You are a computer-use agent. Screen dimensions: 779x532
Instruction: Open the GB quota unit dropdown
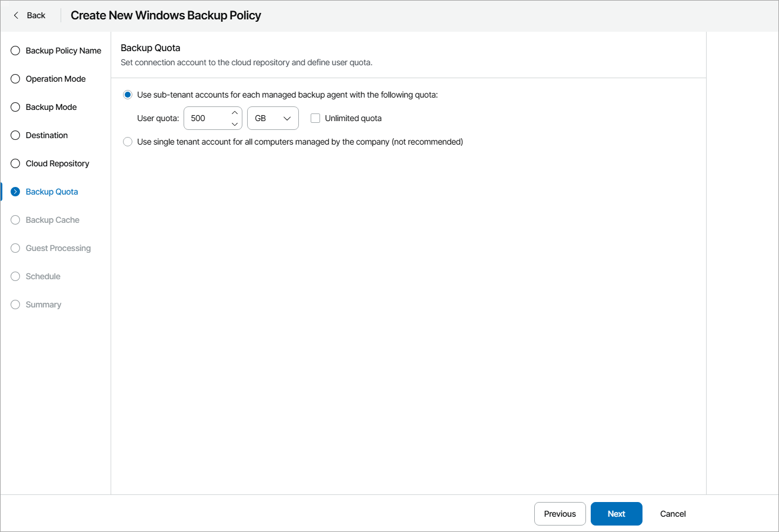pos(273,118)
